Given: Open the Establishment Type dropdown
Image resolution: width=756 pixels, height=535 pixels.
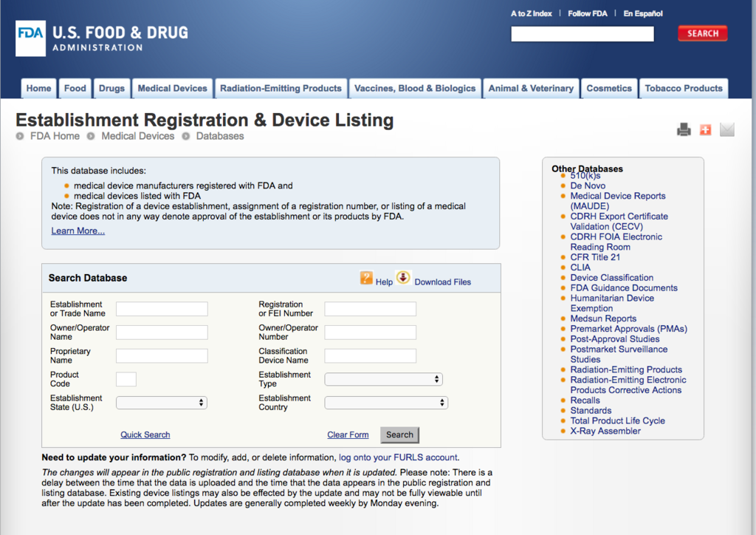Looking at the screenshot, I should (x=384, y=379).
